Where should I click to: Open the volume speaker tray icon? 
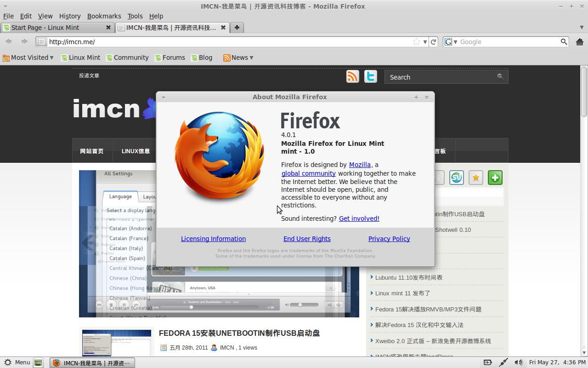[x=519, y=362]
